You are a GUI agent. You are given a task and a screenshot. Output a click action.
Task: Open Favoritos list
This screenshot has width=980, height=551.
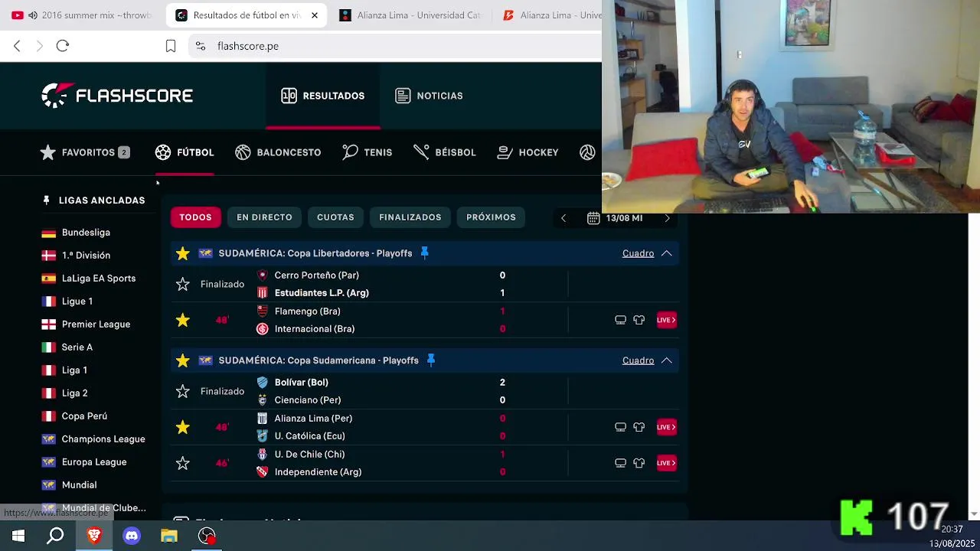pyautogui.click(x=85, y=152)
